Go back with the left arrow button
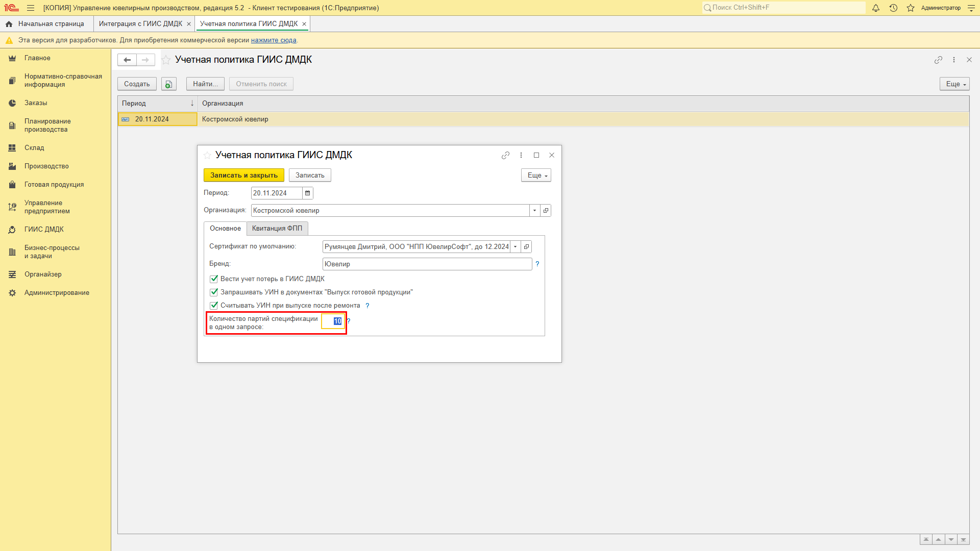980x551 pixels. point(127,60)
